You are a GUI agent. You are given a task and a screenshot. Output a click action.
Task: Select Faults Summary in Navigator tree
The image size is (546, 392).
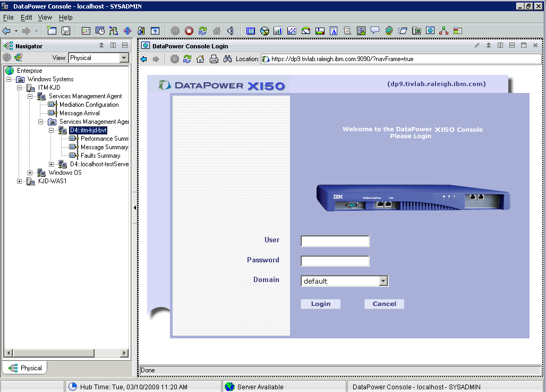click(x=100, y=156)
